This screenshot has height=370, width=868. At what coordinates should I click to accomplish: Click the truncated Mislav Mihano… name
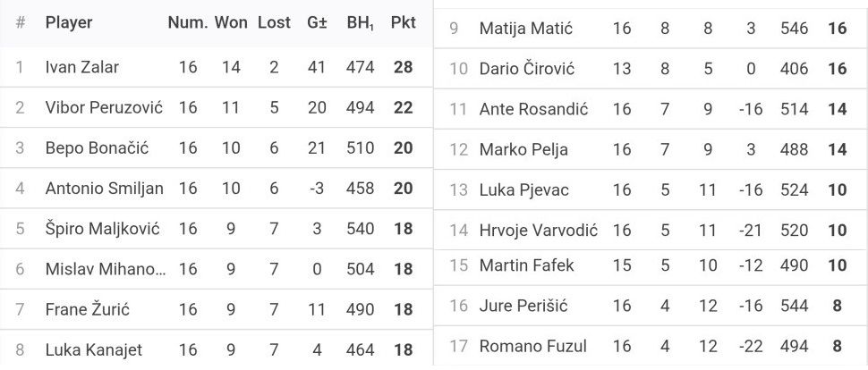tap(105, 269)
